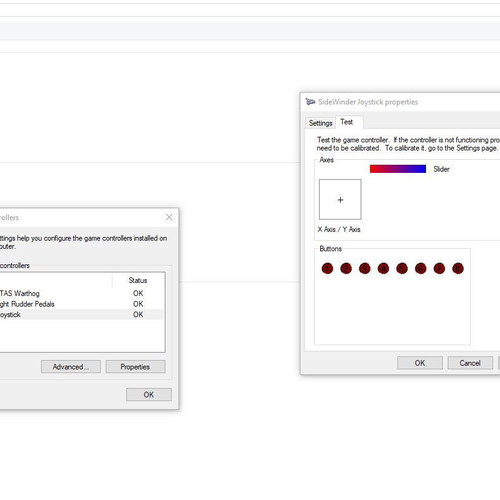Close the game controllers dialog
This screenshot has width=500, height=500.
tap(169, 217)
